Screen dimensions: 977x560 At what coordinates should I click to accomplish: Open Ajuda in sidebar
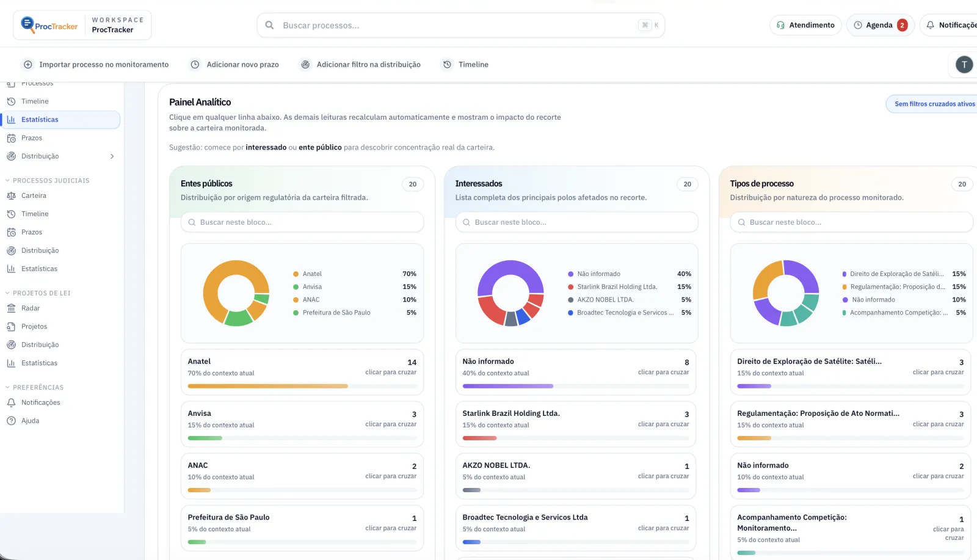pyautogui.click(x=61, y=421)
